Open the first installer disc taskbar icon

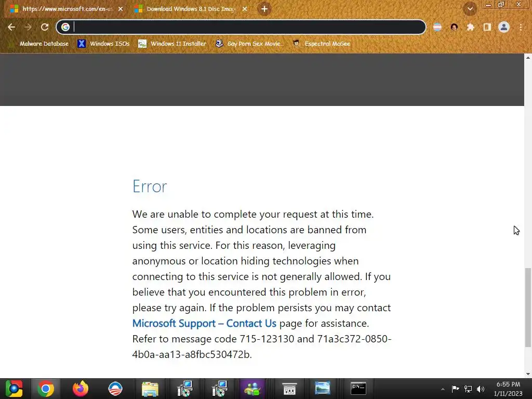[x=185, y=389]
